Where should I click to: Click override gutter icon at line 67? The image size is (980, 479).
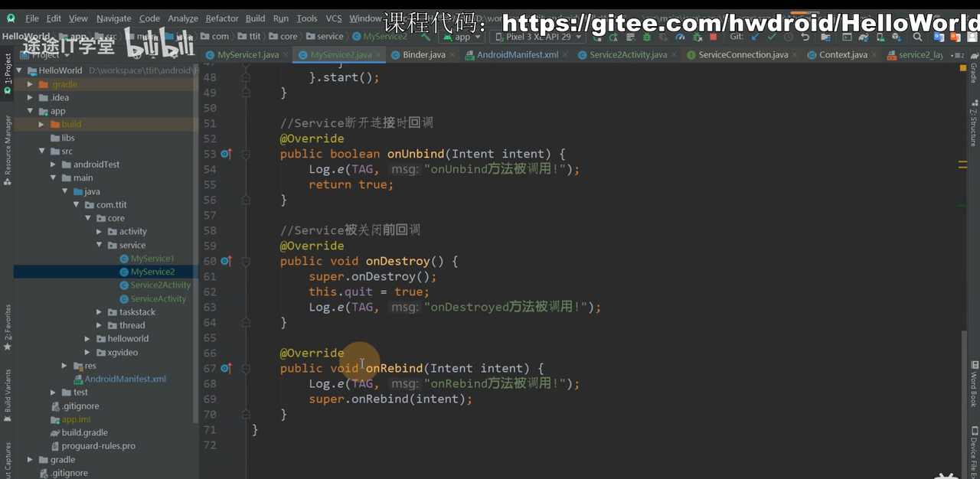point(226,368)
